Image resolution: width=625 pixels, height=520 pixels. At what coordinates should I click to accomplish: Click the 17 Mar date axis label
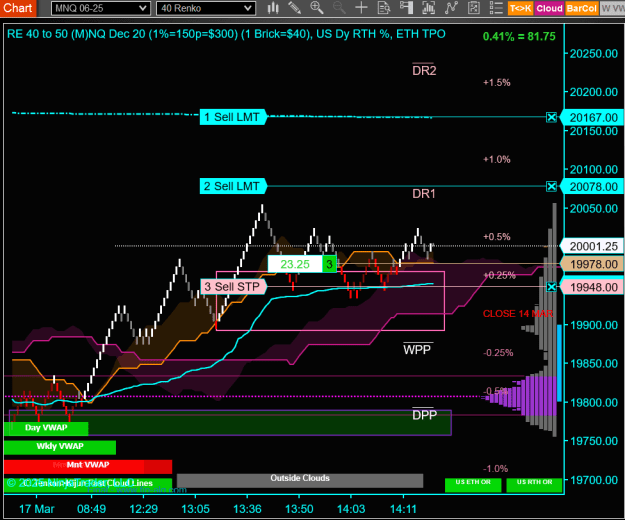click(x=37, y=509)
